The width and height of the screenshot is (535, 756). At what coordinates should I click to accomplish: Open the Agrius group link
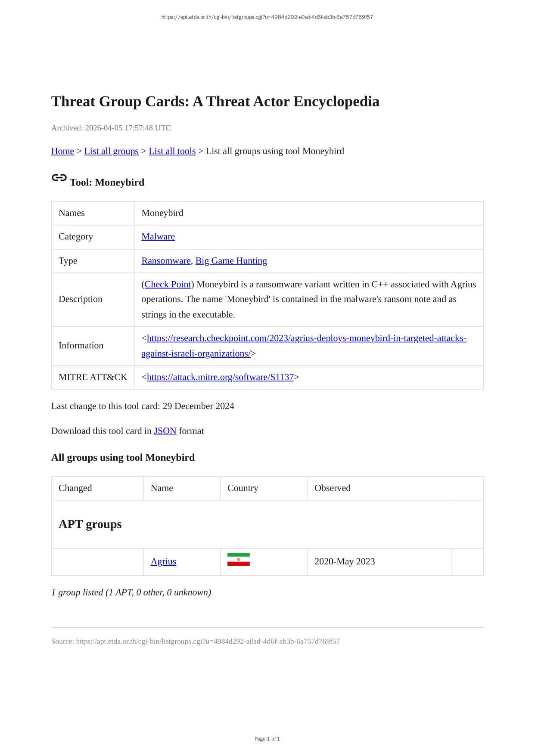pos(163,561)
